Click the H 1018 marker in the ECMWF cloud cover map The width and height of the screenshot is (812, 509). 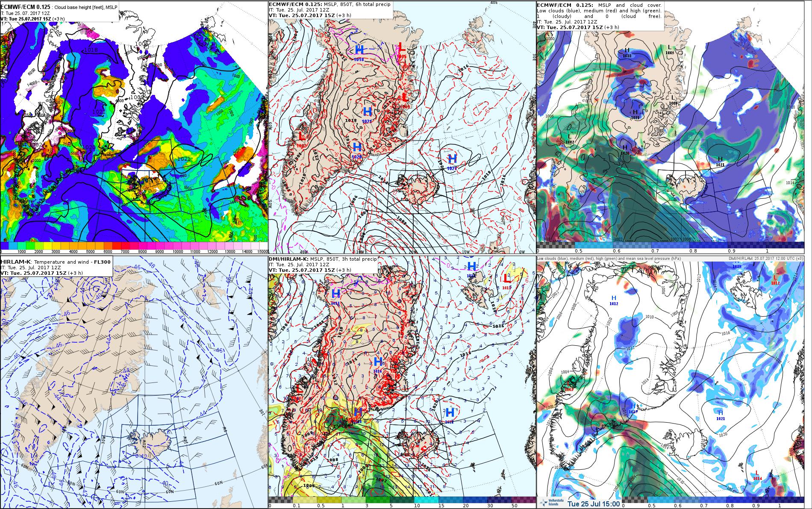coord(627,53)
